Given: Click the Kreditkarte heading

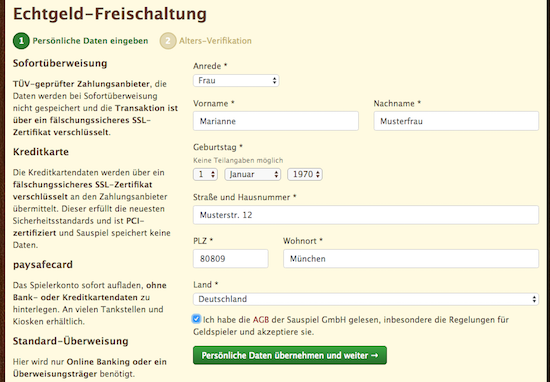Looking at the screenshot, I should (x=41, y=152).
